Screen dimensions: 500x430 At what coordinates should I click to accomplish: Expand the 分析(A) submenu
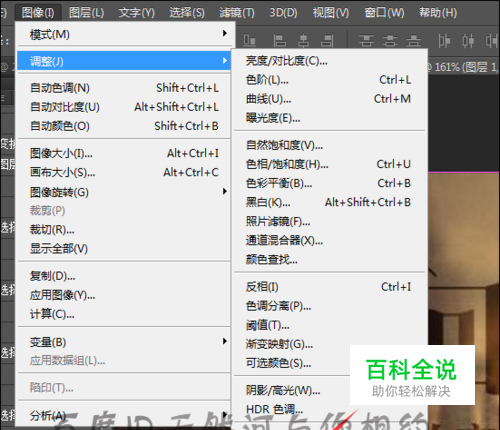click(124, 415)
